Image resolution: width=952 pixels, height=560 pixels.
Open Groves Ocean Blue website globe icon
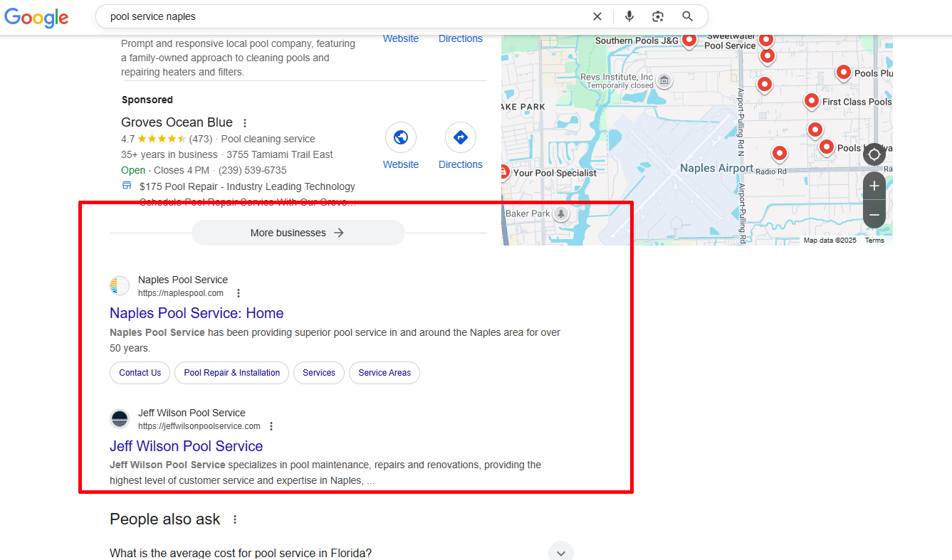401,137
